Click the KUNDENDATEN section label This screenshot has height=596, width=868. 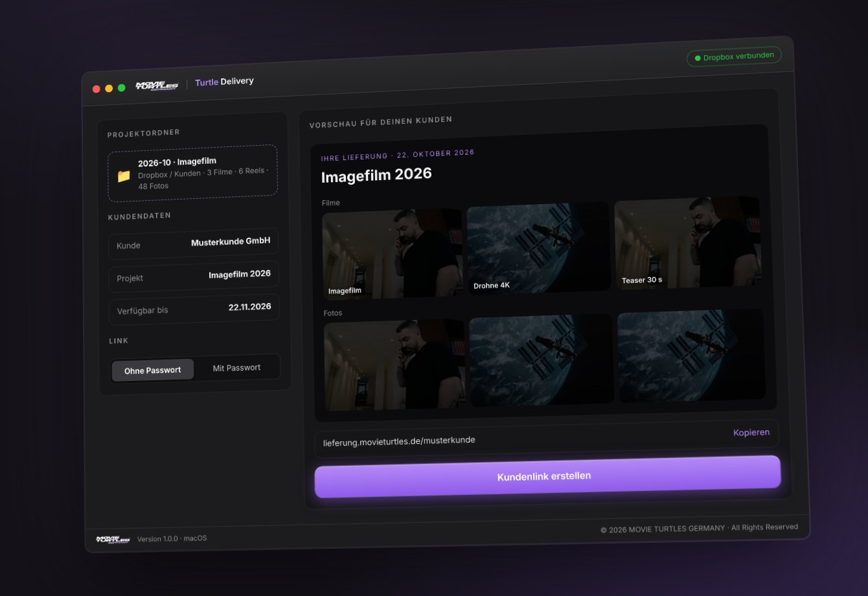[x=139, y=216]
